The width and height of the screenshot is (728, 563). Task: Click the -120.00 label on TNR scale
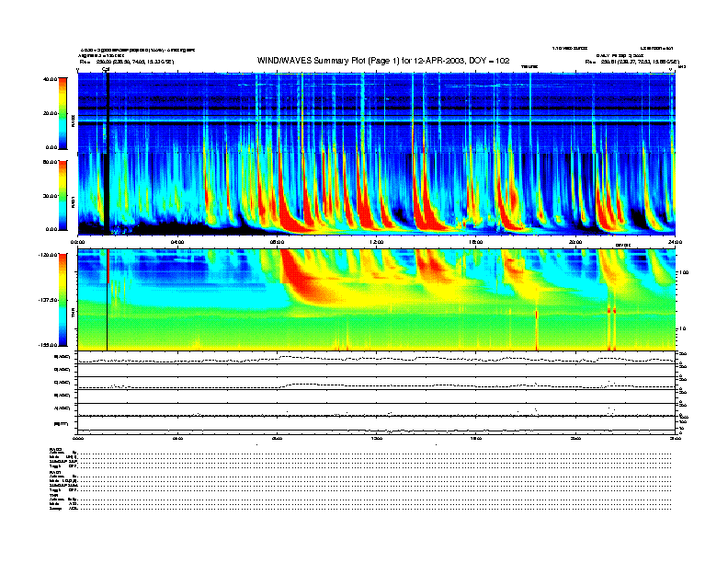point(48,255)
